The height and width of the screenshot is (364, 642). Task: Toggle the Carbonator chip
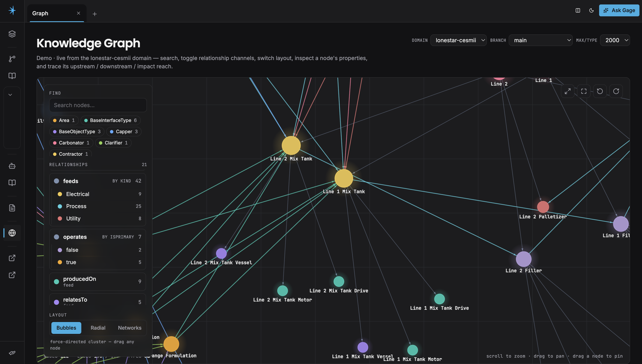tap(71, 143)
